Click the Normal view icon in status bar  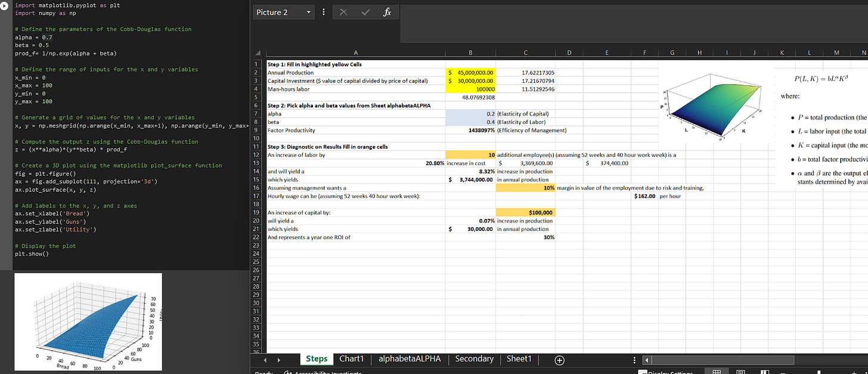(717, 372)
